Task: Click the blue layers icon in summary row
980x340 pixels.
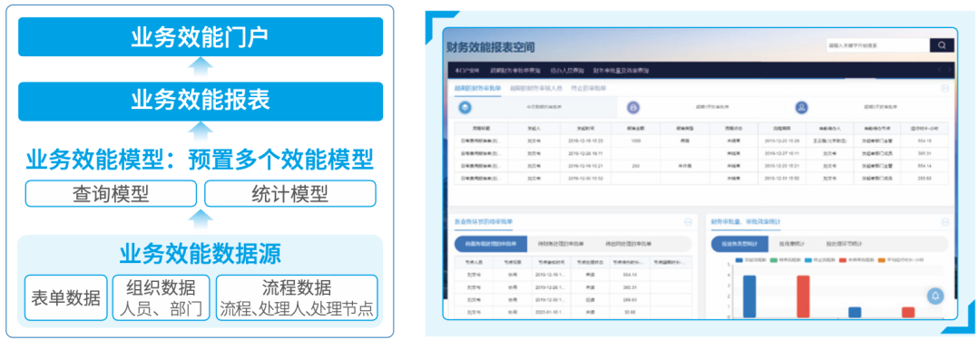Action: click(465, 108)
